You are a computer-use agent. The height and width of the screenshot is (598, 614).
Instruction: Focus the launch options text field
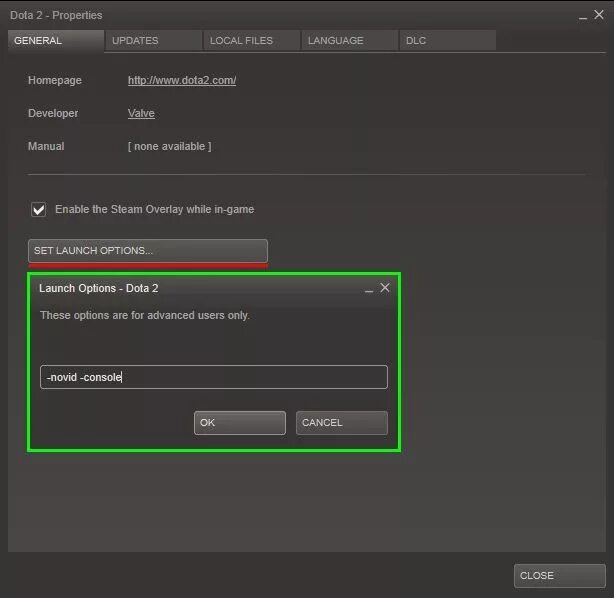[214, 377]
